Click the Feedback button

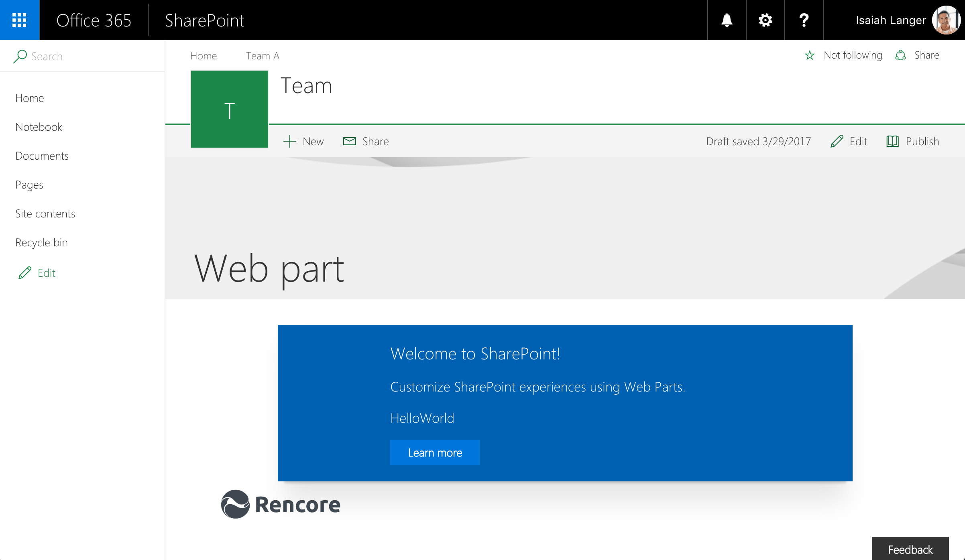tap(910, 549)
